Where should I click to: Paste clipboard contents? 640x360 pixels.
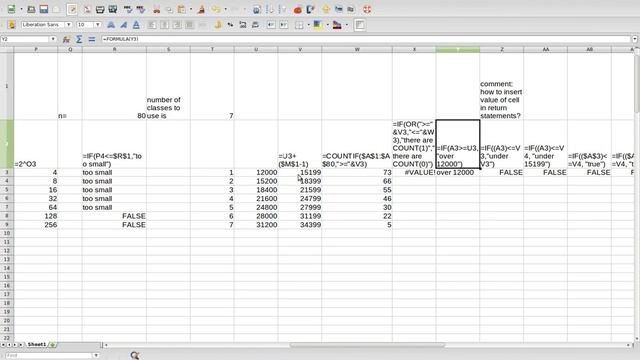182,9
